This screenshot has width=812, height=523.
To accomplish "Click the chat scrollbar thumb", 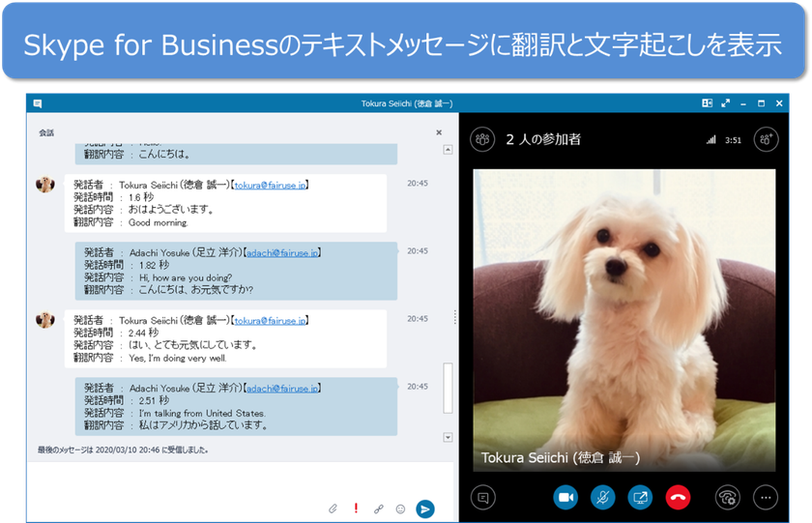I will [448, 388].
